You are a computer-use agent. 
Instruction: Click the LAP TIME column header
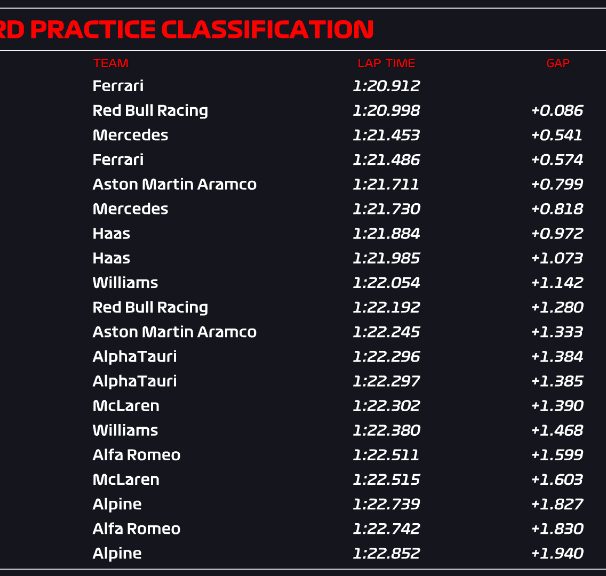coord(386,63)
